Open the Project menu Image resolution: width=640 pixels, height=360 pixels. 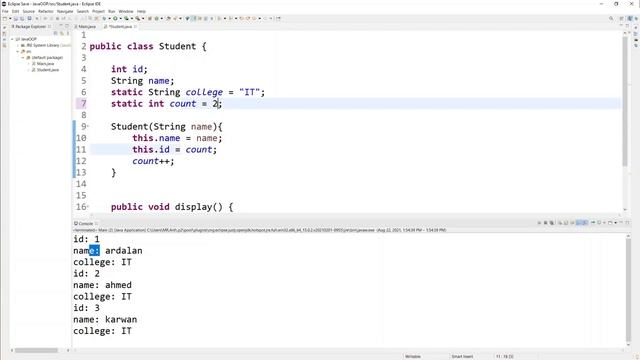(98, 11)
